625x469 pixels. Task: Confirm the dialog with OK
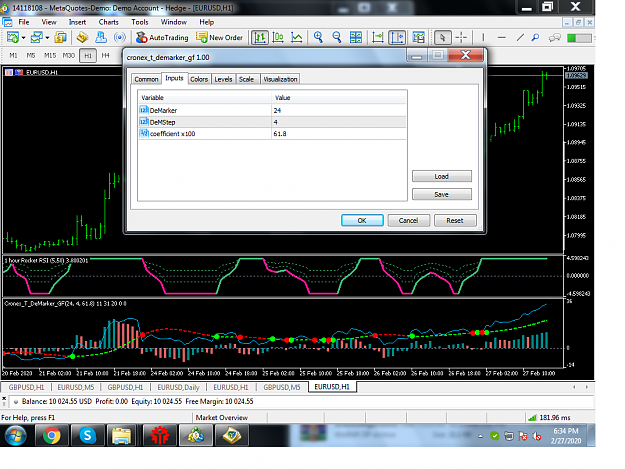coord(362,220)
